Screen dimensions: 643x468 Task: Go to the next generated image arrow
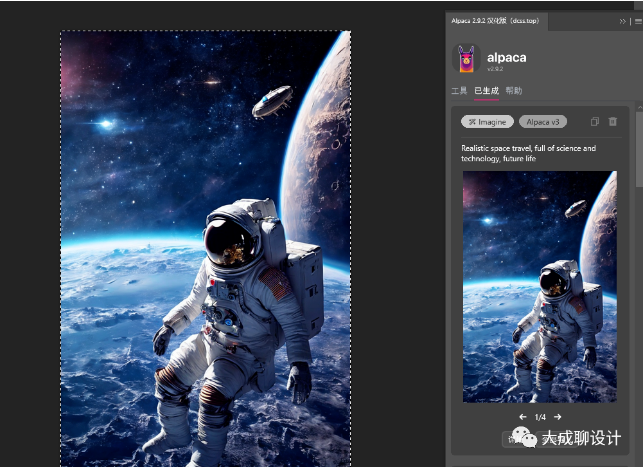[x=558, y=417]
